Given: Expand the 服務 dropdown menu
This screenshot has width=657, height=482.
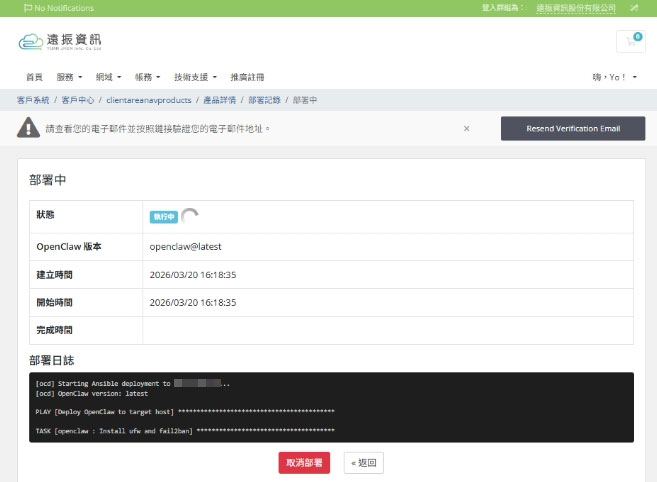Looking at the screenshot, I should point(70,77).
